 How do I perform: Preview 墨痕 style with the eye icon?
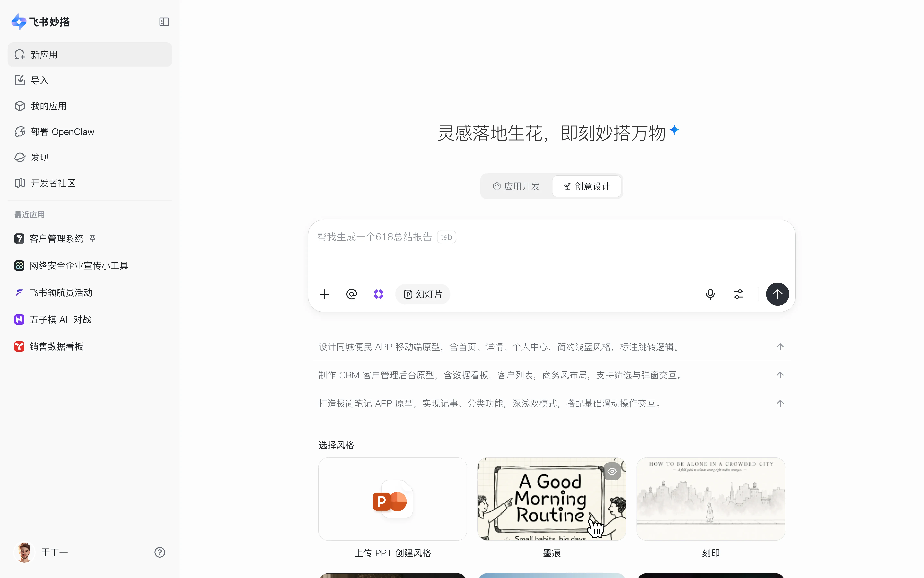pos(612,471)
